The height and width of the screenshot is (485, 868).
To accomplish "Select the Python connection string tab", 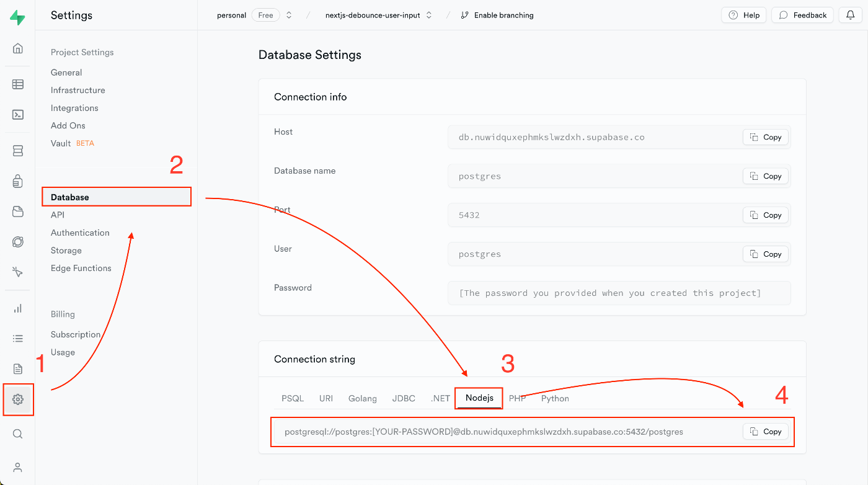I will click(555, 398).
